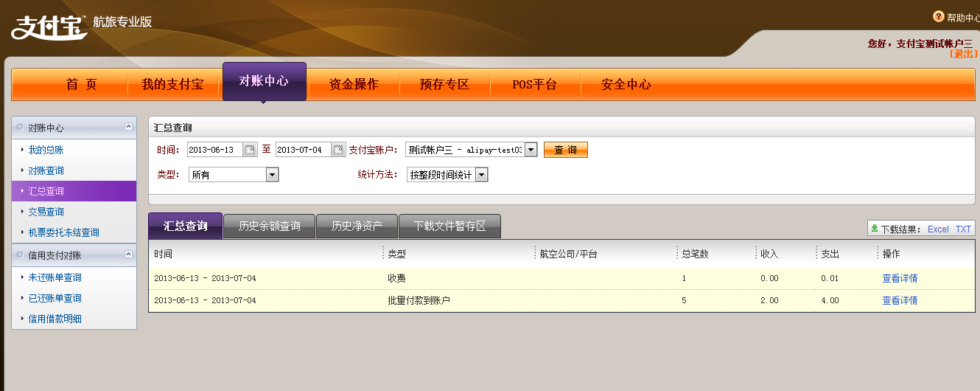The image size is (980, 391).
Task: Click the 退出 logout link
Action: point(963,54)
